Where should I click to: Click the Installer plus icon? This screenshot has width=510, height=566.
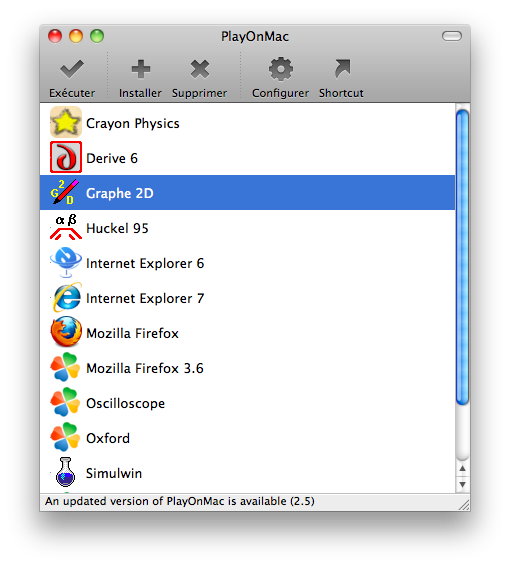141,69
